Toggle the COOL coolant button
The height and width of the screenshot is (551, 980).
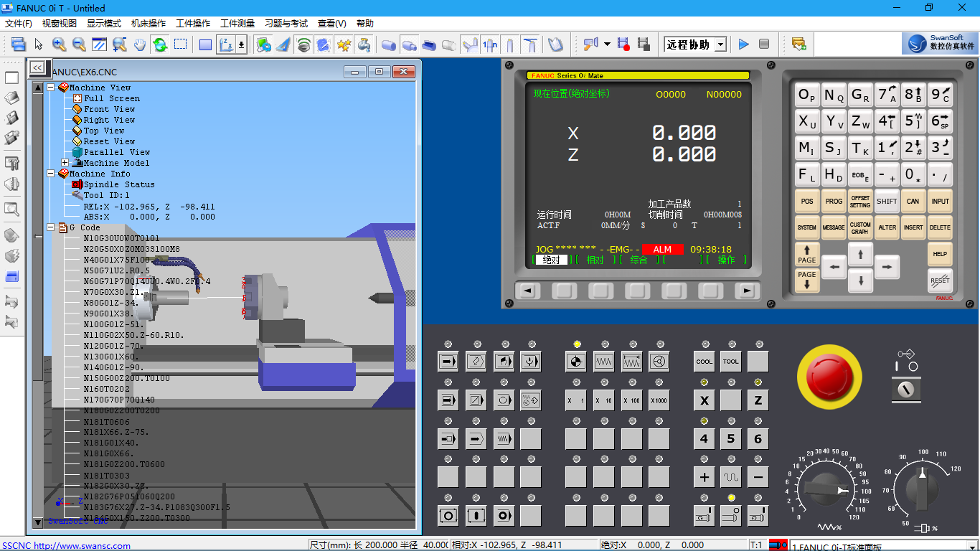(x=704, y=361)
